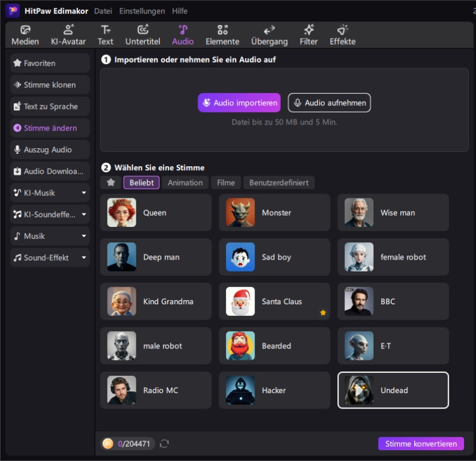This screenshot has width=476, height=461.
Task: Expand the Sound-Effekt dropdown
Action: coord(84,257)
